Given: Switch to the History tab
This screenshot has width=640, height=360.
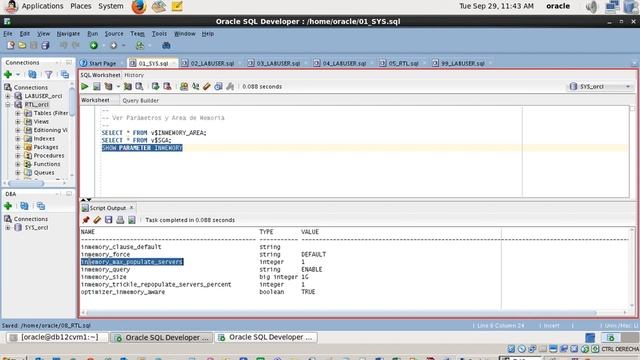Looking at the screenshot, I should 134,75.
